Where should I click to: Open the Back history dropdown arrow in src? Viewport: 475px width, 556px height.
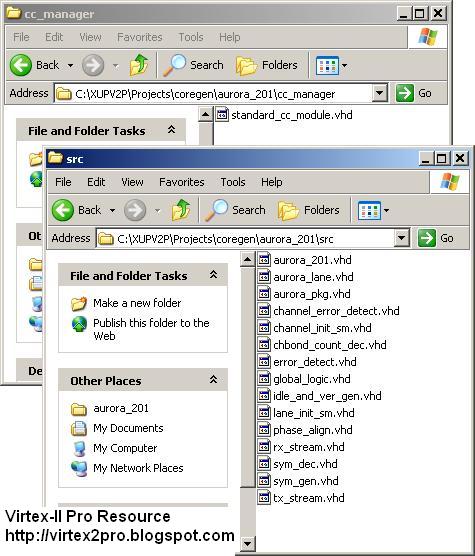pos(112,211)
